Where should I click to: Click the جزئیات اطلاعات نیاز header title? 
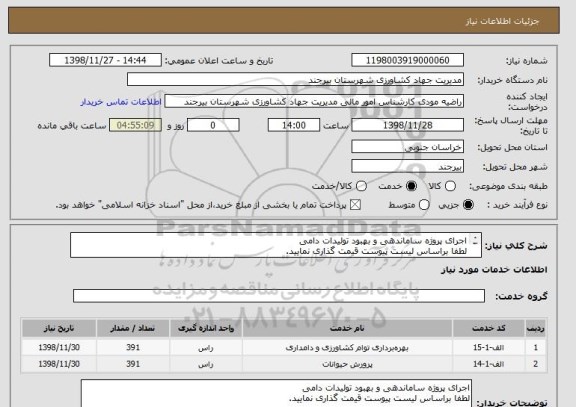[502, 21]
